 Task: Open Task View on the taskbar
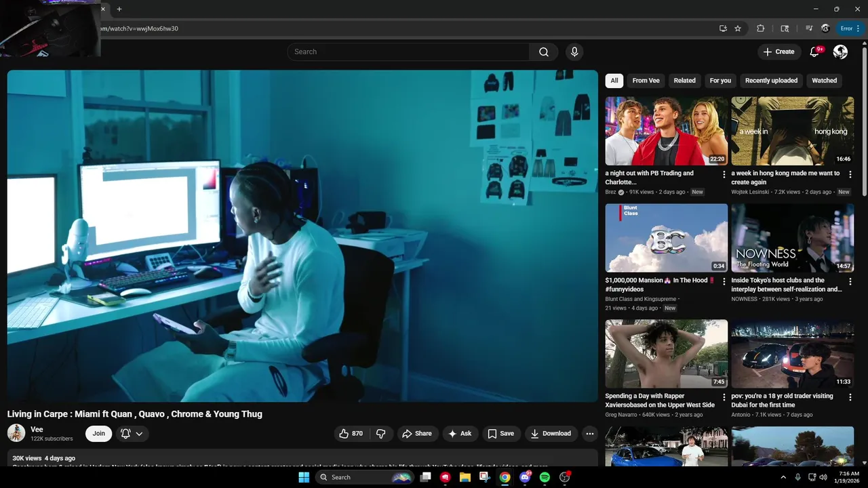pyautogui.click(x=425, y=477)
